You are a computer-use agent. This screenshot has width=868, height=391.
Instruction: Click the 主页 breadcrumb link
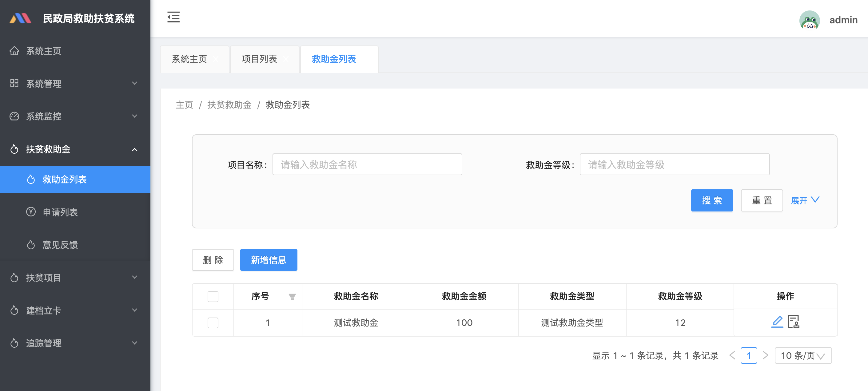coord(185,105)
